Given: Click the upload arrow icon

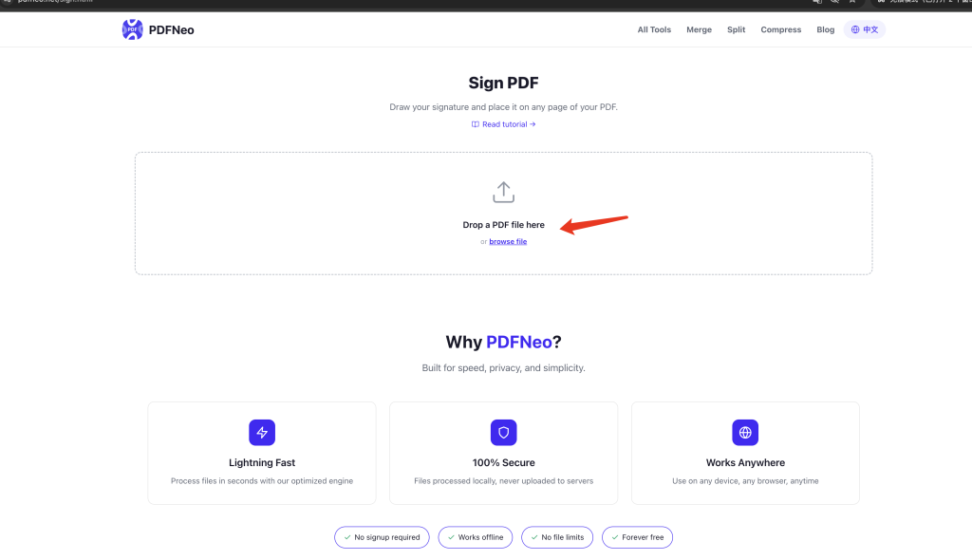Looking at the screenshot, I should coord(503,193).
